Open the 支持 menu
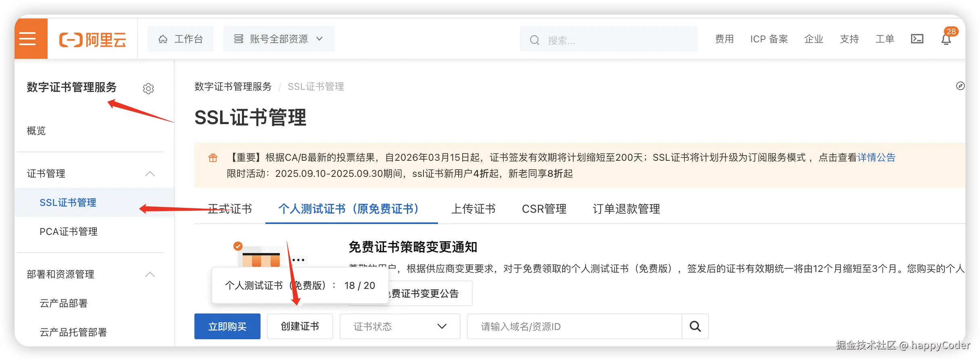980x361 pixels. [849, 39]
